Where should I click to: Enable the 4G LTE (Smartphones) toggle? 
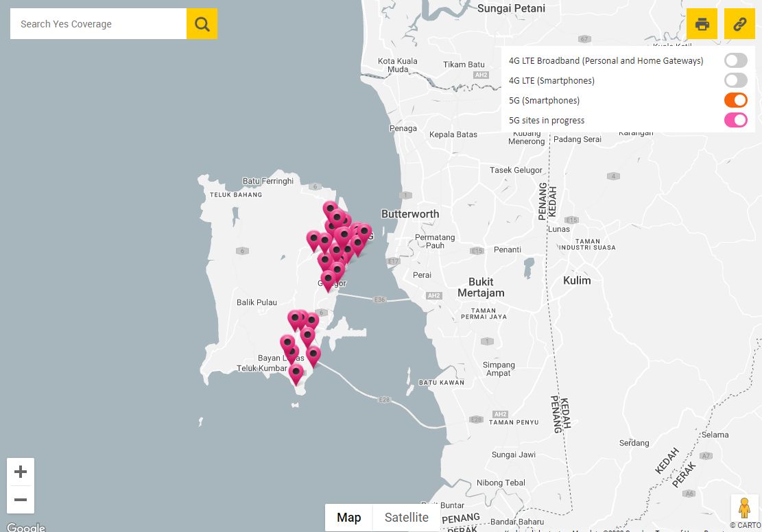pos(735,80)
